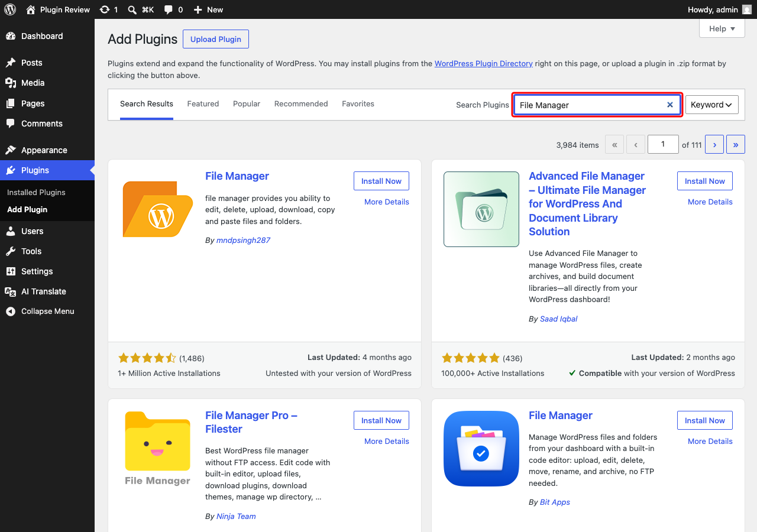757x532 pixels.
Task: Clear the search field with the X
Action: [670, 105]
